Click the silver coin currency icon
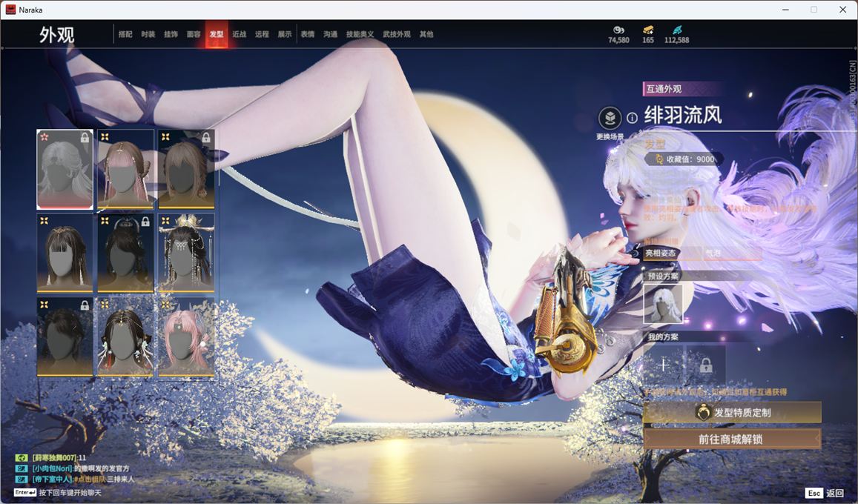This screenshot has height=504, width=858. 619,30
